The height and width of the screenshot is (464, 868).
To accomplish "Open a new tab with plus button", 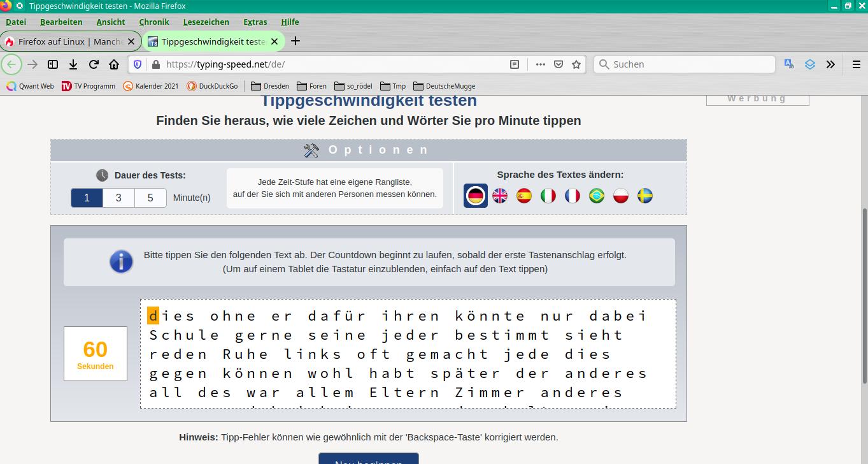I will [x=295, y=41].
